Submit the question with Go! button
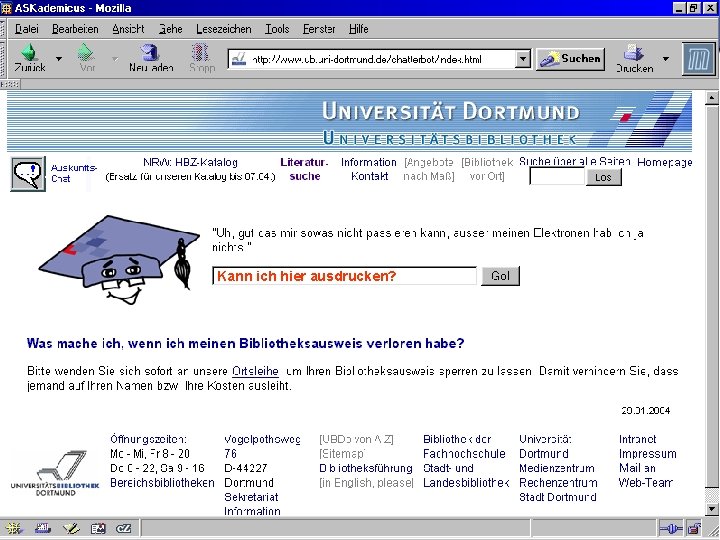 point(500,276)
